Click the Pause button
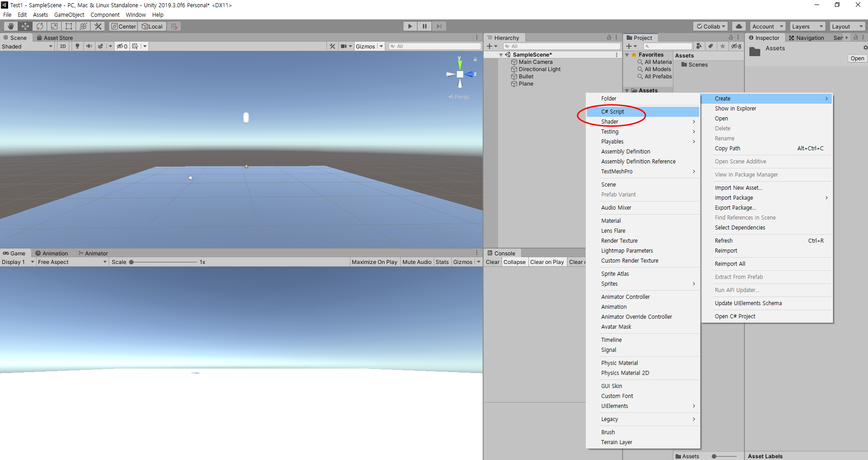The width and height of the screenshot is (868, 460). point(425,26)
